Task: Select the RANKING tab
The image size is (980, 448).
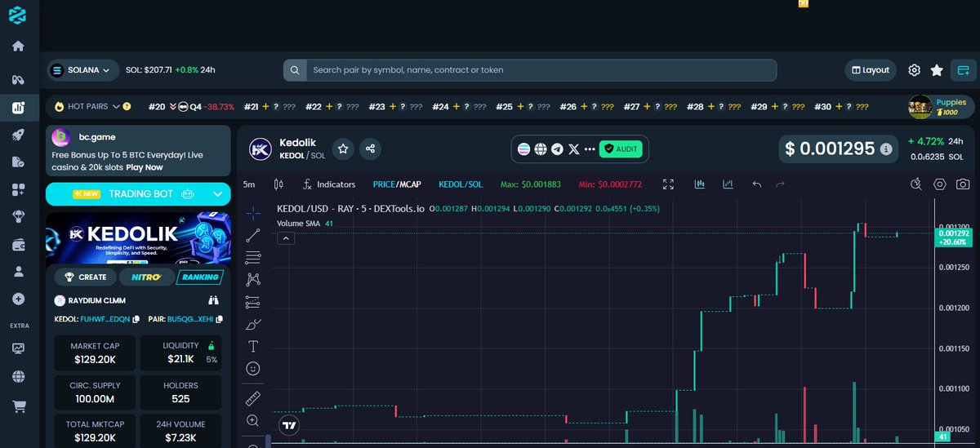Action: 200,277
